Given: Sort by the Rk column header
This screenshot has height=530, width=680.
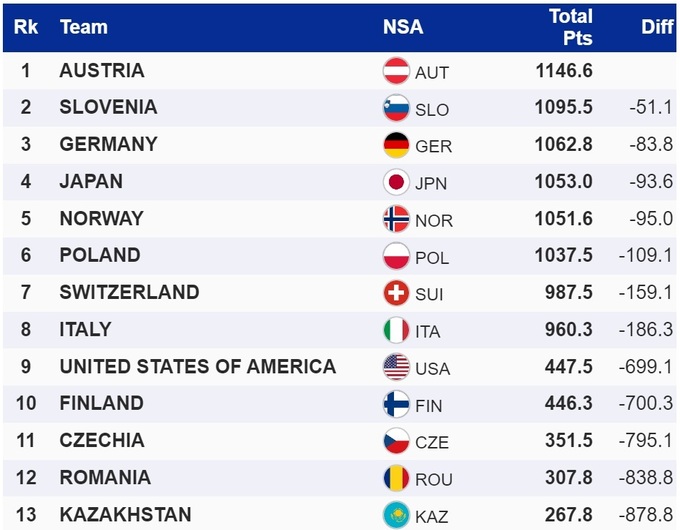Looking at the screenshot, I should 26,27.
